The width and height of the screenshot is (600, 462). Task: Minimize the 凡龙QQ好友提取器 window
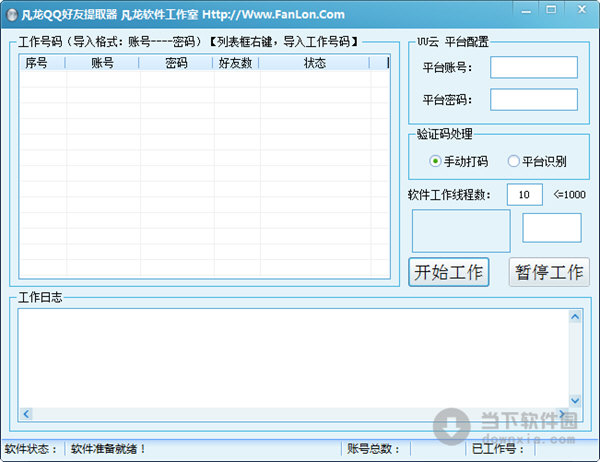526,10
